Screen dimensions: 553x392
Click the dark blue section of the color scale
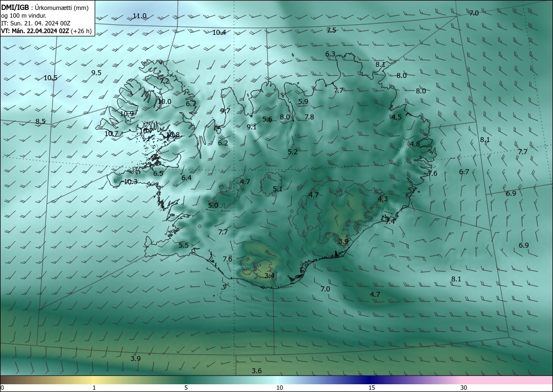click(371, 380)
